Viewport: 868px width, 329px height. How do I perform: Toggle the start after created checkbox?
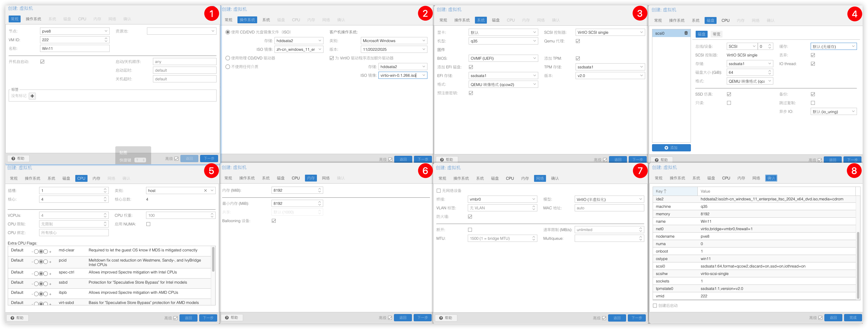click(655, 306)
